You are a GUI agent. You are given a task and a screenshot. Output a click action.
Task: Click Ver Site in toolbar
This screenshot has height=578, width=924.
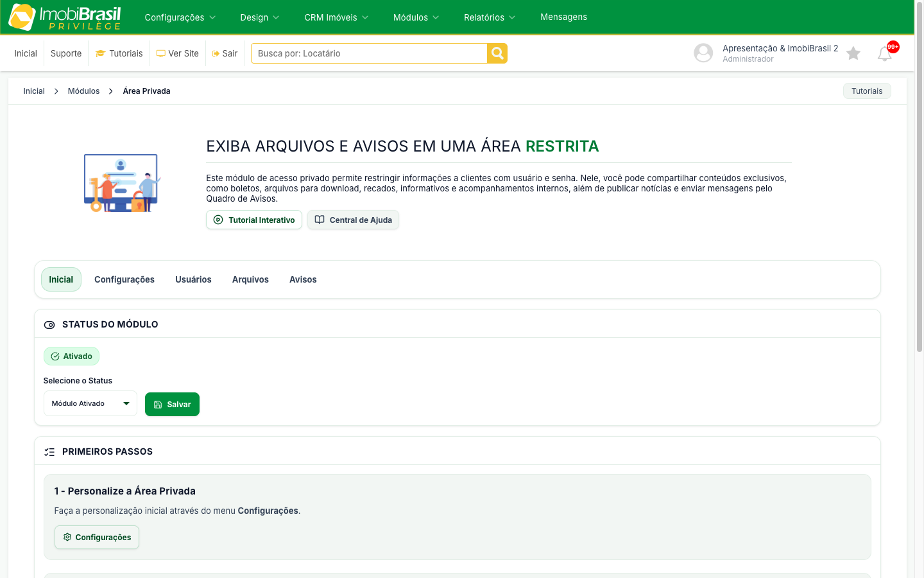[178, 53]
